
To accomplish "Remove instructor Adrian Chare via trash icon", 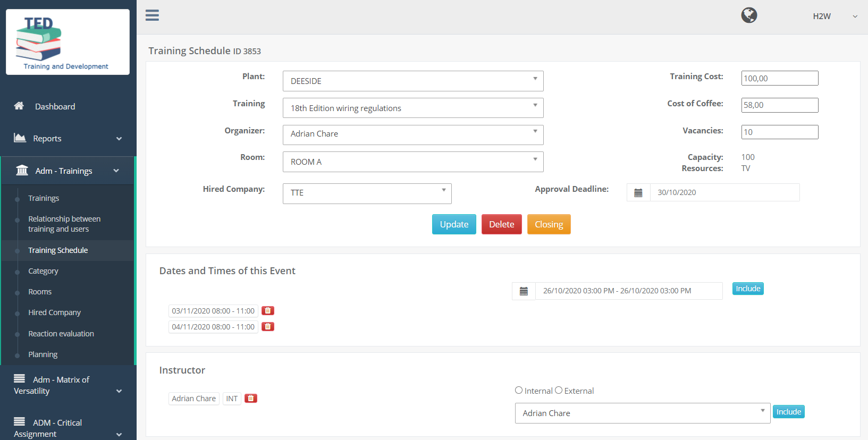I will click(251, 399).
